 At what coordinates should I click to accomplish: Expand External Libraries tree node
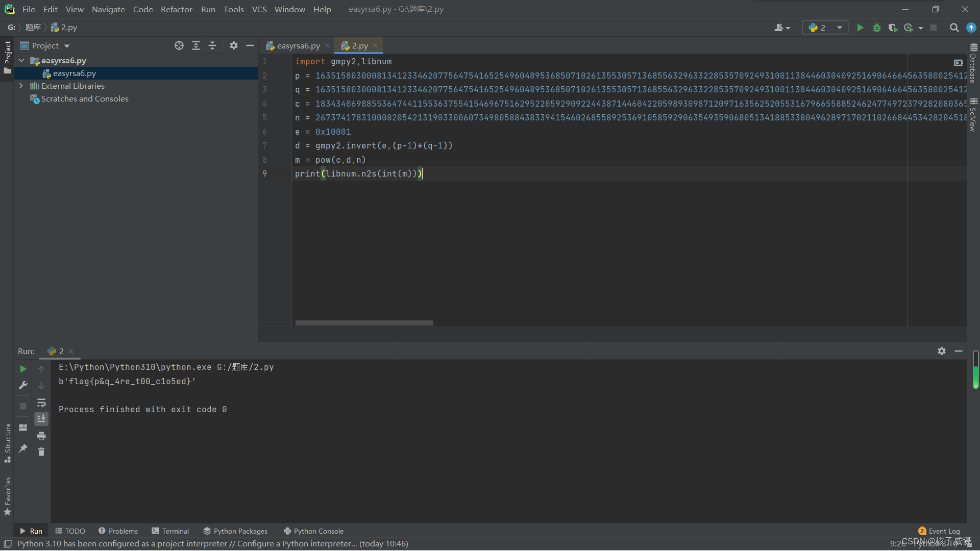coord(21,86)
